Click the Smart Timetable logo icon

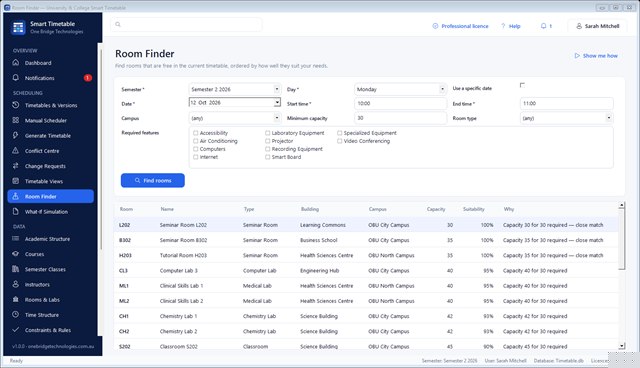point(18,27)
